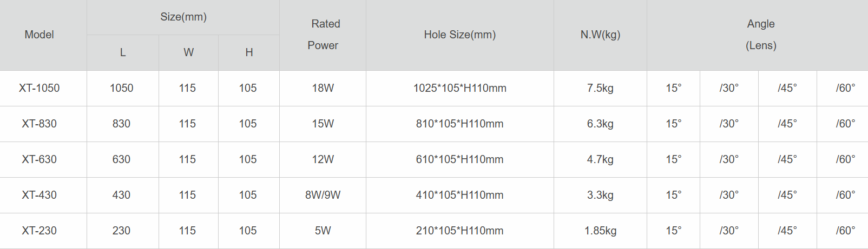Screen dimensions: 868x249
Task: Select the XT-230 model cell
Action: 40,231
